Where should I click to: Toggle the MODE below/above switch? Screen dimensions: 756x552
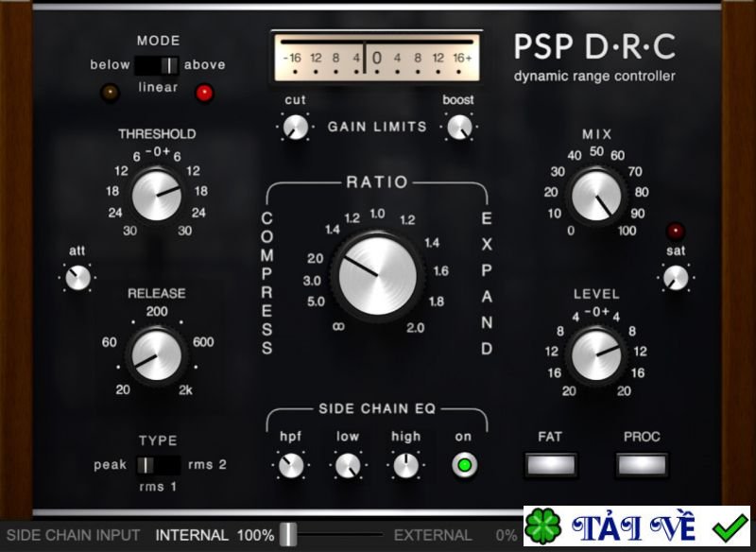point(157,65)
